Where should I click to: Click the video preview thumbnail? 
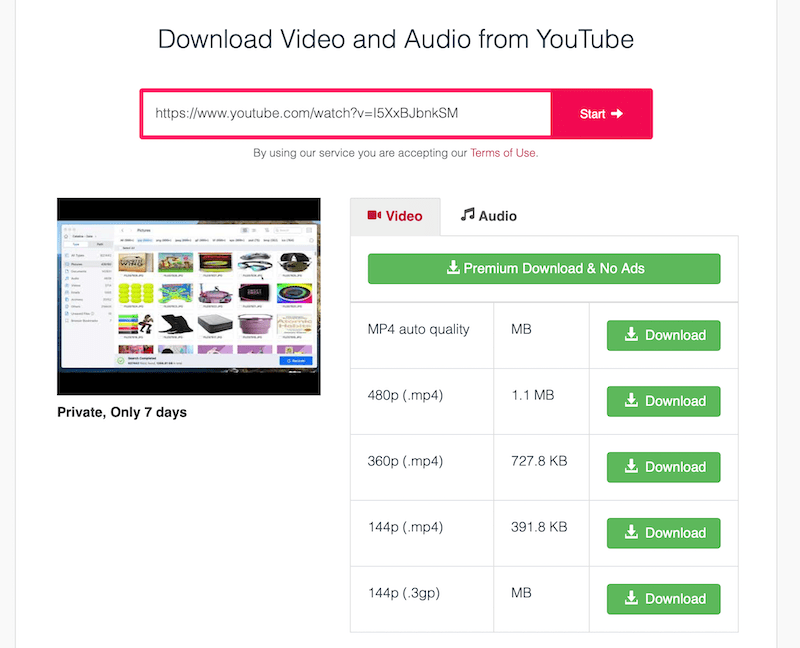189,296
